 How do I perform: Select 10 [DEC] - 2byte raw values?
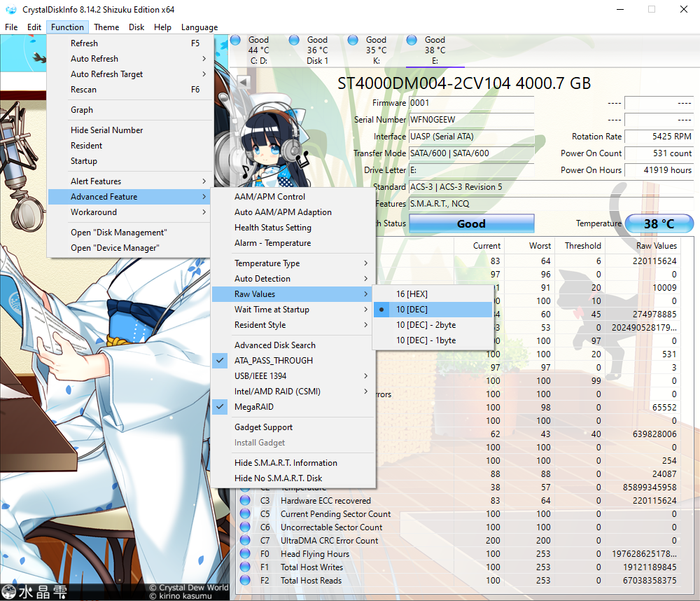pyautogui.click(x=426, y=325)
